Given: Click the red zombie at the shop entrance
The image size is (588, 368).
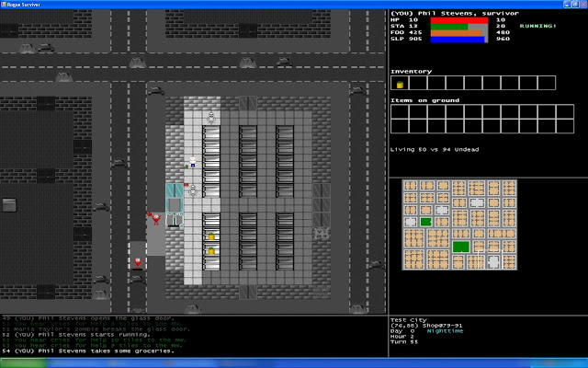Looking at the screenshot, I should (155, 219).
